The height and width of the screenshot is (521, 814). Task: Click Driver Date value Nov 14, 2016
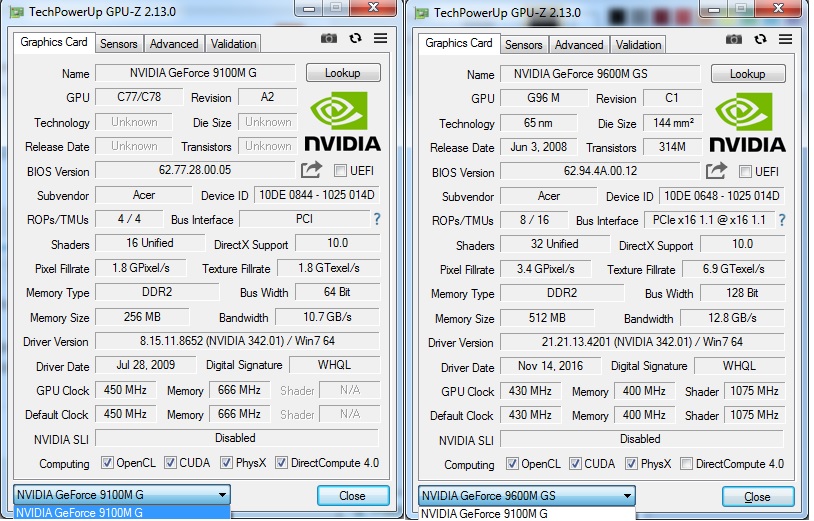551,366
